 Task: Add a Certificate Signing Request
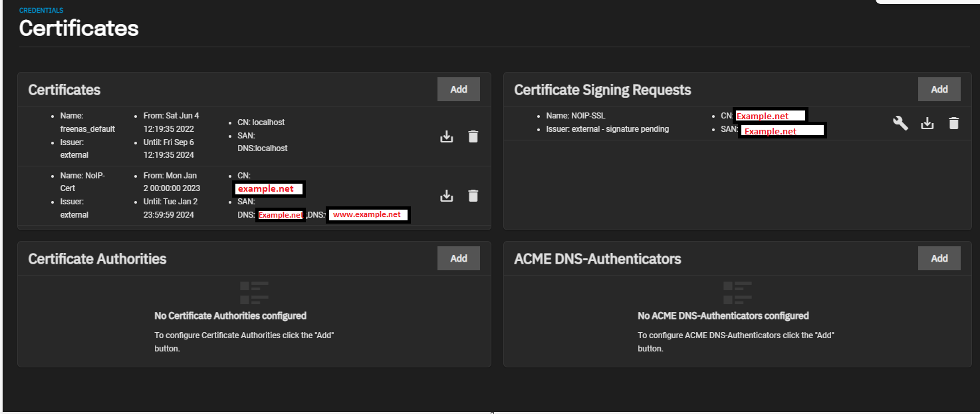click(x=939, y=89)
